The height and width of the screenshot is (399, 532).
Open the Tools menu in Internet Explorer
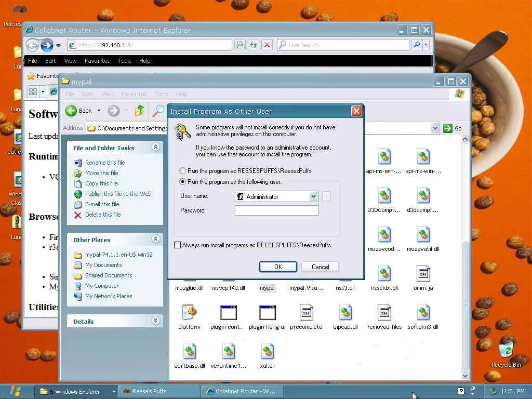point(125,61)
